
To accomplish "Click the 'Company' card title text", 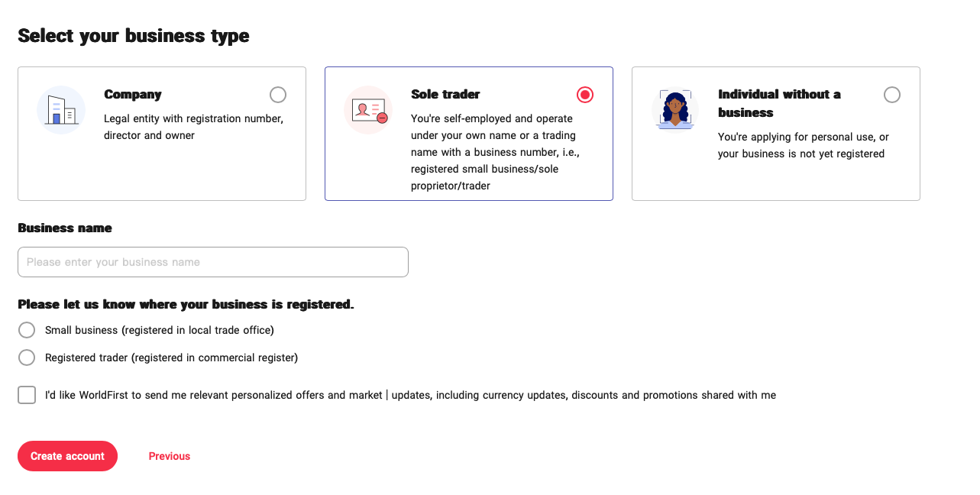I will coord(133,95).
